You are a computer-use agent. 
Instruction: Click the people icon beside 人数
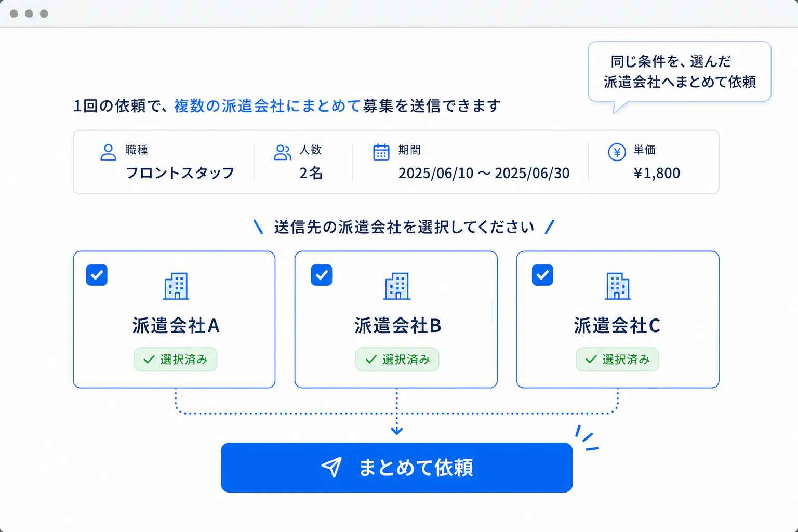click(283, 152)
